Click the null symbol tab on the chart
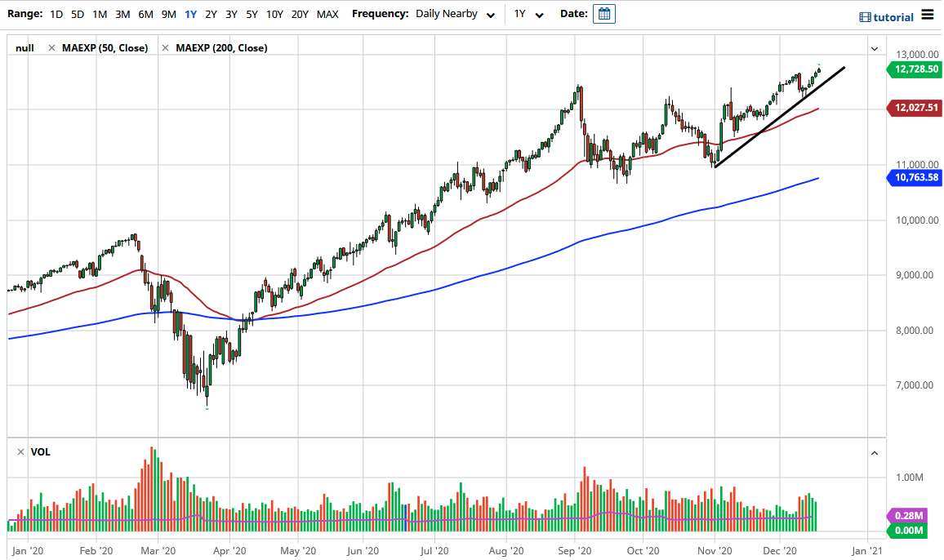 (24, 48)
